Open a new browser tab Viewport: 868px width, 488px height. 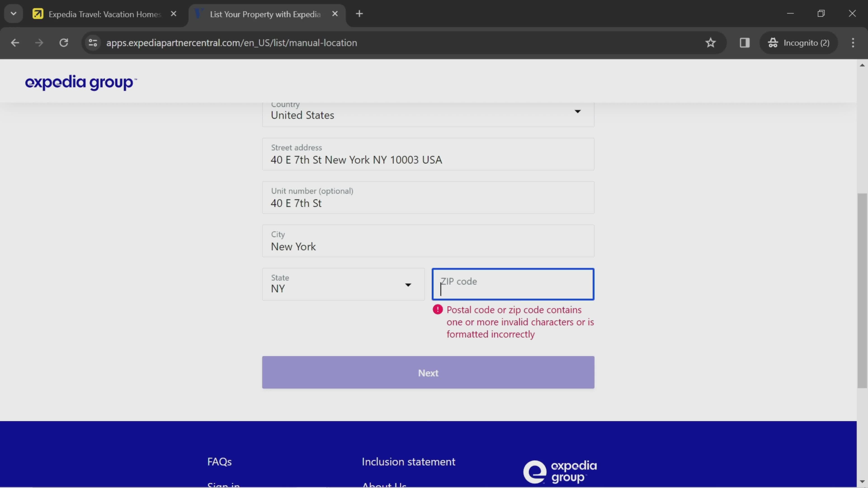[359, 14]
